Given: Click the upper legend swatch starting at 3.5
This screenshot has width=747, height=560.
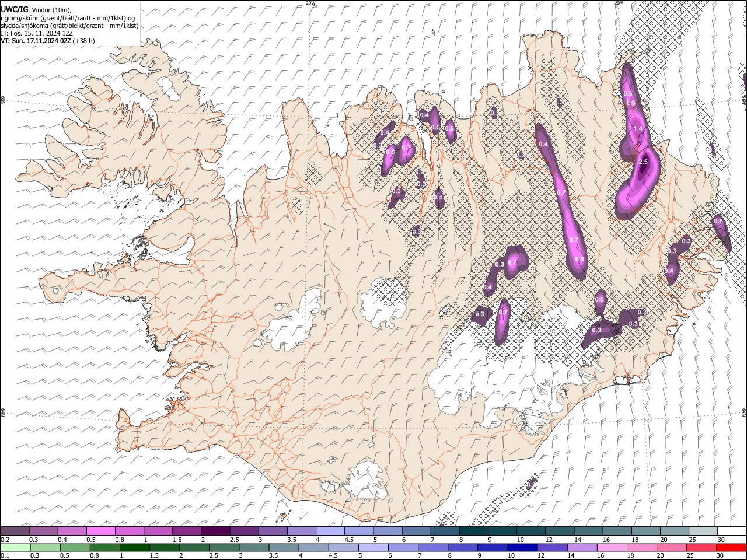Looking at the screenshot, I should pyautogui.click(x=301, y=531).
